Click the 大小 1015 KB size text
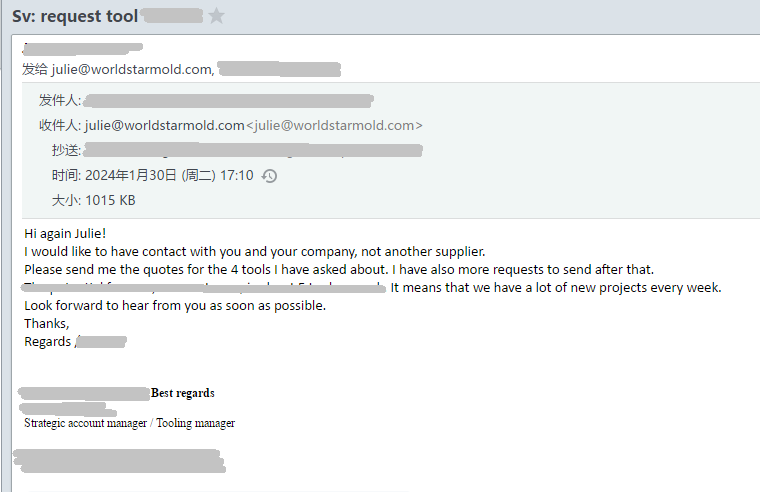Screen dimensions: 760x492 (x=94, y=200)
